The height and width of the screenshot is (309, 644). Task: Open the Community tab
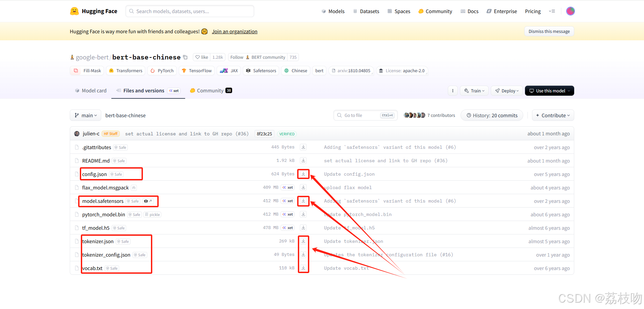(211, 91)
